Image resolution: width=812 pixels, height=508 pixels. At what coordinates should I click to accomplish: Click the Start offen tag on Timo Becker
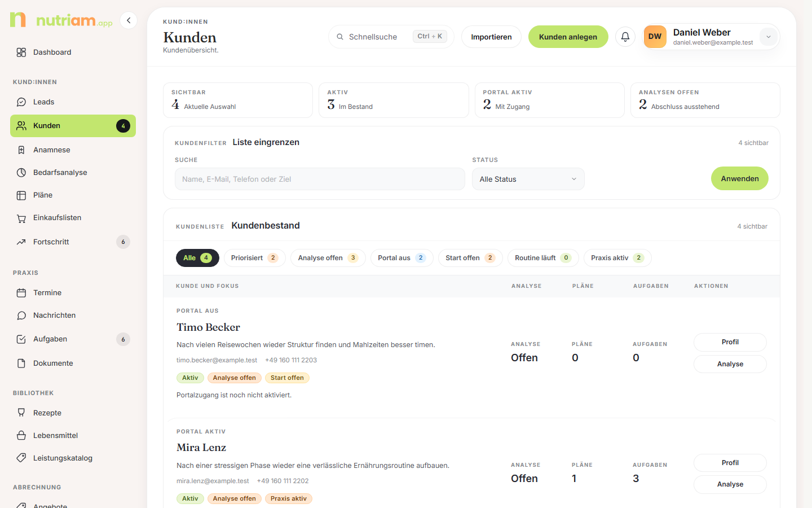click(x=287, y=378)
